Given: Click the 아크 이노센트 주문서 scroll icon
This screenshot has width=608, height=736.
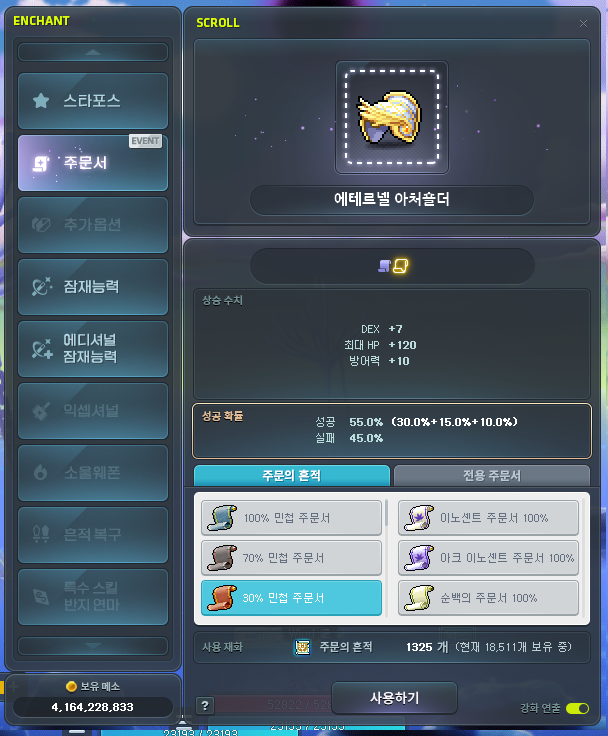Looking at the screenshot, I should (419, 558).
